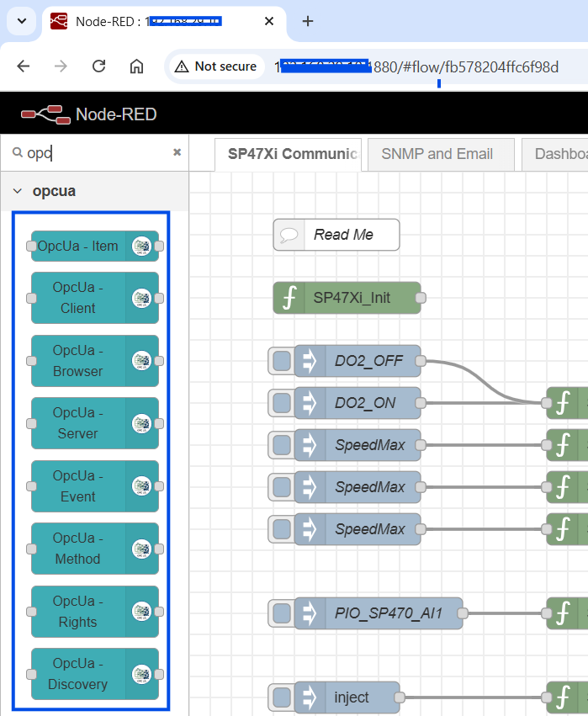
Task: Reload the Node-RED page
Action: [98, 66]
